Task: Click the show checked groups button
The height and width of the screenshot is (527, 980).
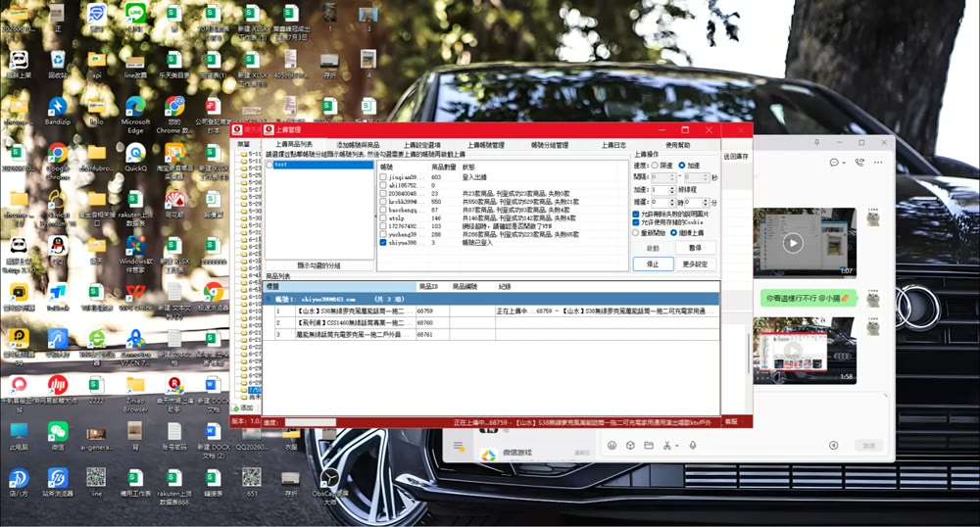Action: 318,265
